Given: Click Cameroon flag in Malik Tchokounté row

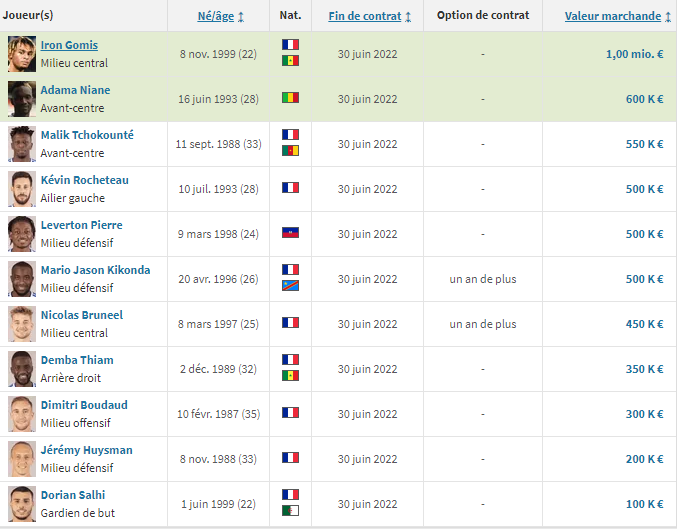Looking at the screenshot, I should point(290,151).
